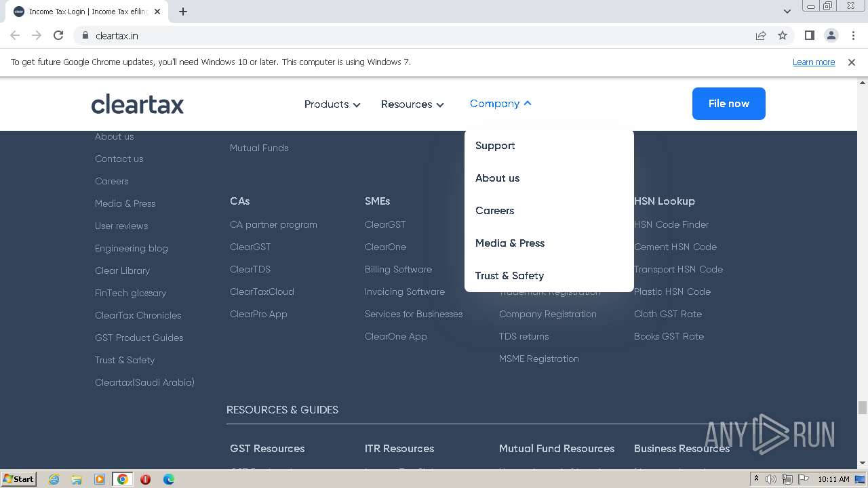This screenshot has width=868, height=488.
Task: Open the Engineering blog link
Action: coord(131,248)
